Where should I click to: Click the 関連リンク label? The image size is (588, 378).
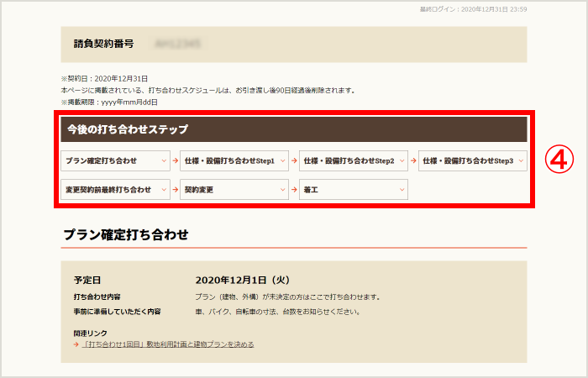coord(91,333)
